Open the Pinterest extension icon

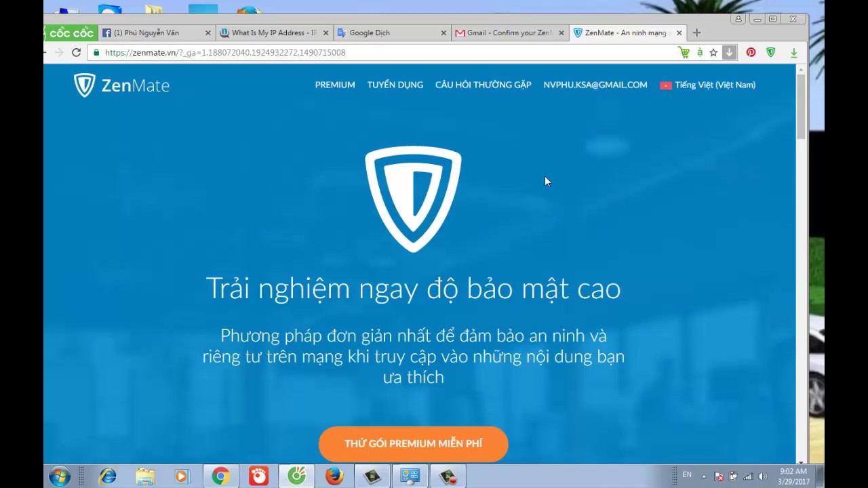click(x=751, y=52)
